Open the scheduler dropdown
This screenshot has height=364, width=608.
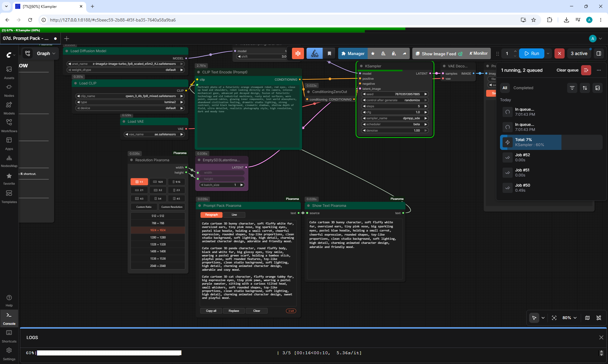(395, 124)
